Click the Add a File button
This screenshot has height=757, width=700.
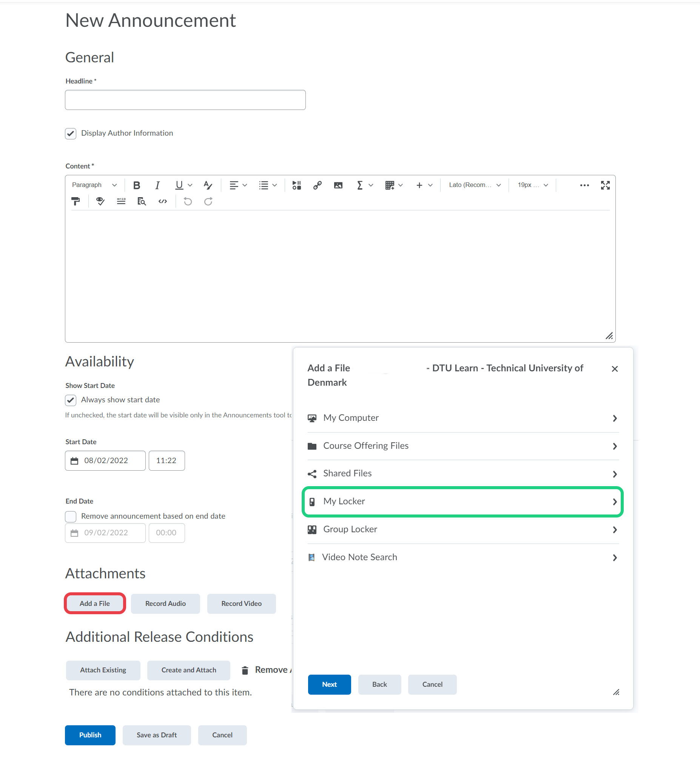[95, 604]
